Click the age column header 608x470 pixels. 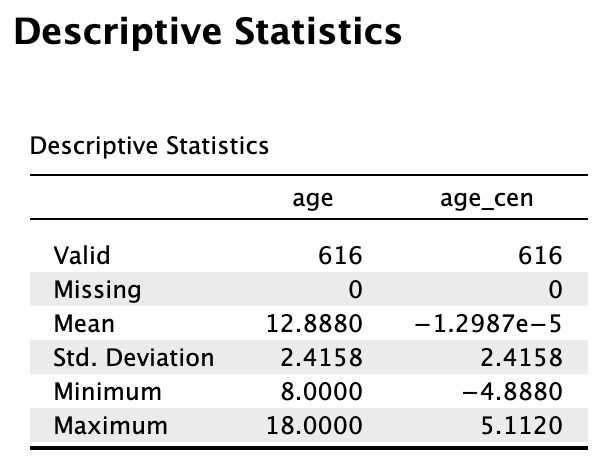point(313,199)
